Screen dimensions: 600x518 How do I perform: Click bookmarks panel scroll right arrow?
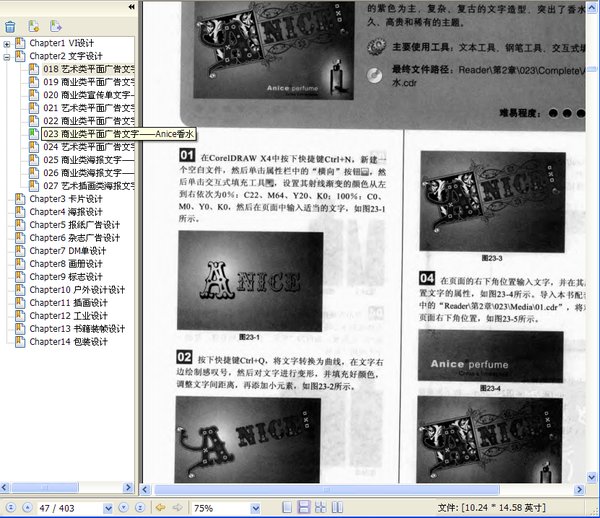point(129,487)
